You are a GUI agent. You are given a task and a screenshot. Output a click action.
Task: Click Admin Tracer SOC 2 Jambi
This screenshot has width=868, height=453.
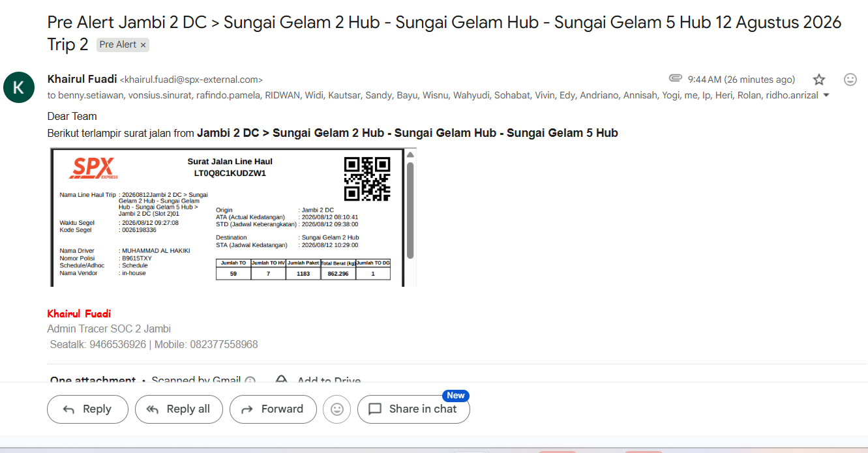110,329
